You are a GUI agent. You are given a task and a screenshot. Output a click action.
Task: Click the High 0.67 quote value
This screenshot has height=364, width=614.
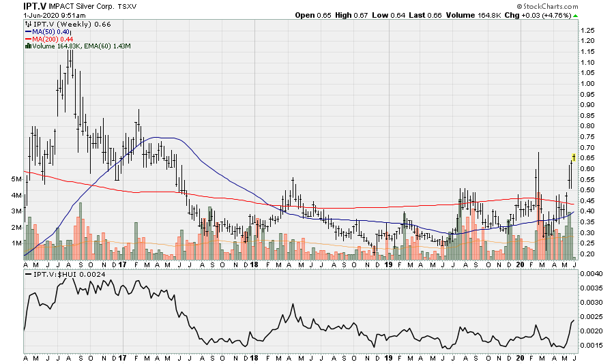click(x=351, y=16)
